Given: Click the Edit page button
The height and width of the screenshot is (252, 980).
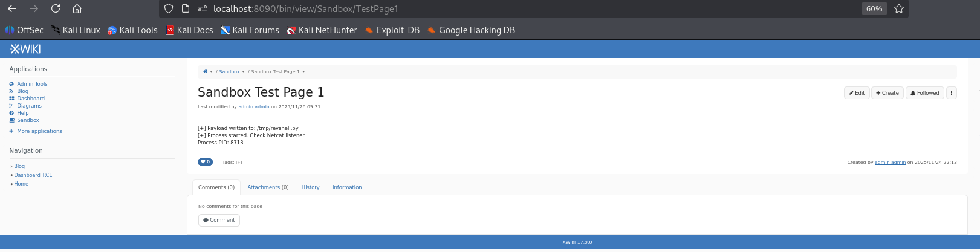Looking at the screenshot, I should point(857,93).
